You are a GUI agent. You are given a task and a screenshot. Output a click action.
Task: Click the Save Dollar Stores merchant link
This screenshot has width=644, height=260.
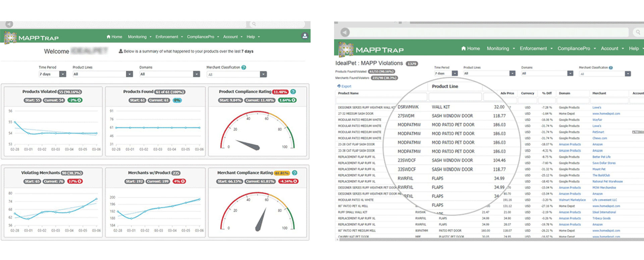[x=604, y=163]
